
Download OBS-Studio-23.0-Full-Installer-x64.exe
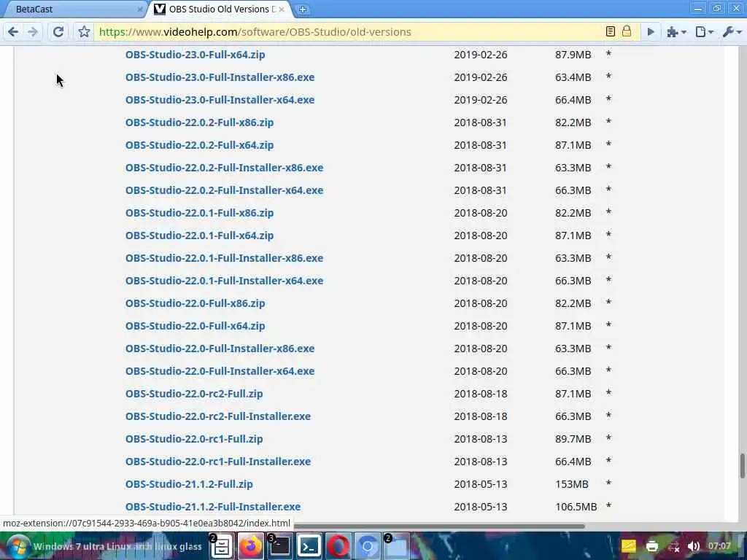pos(220,99)
